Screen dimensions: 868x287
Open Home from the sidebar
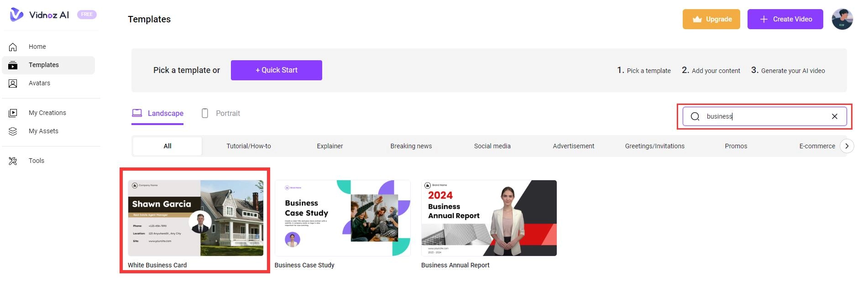coord(37,47)
